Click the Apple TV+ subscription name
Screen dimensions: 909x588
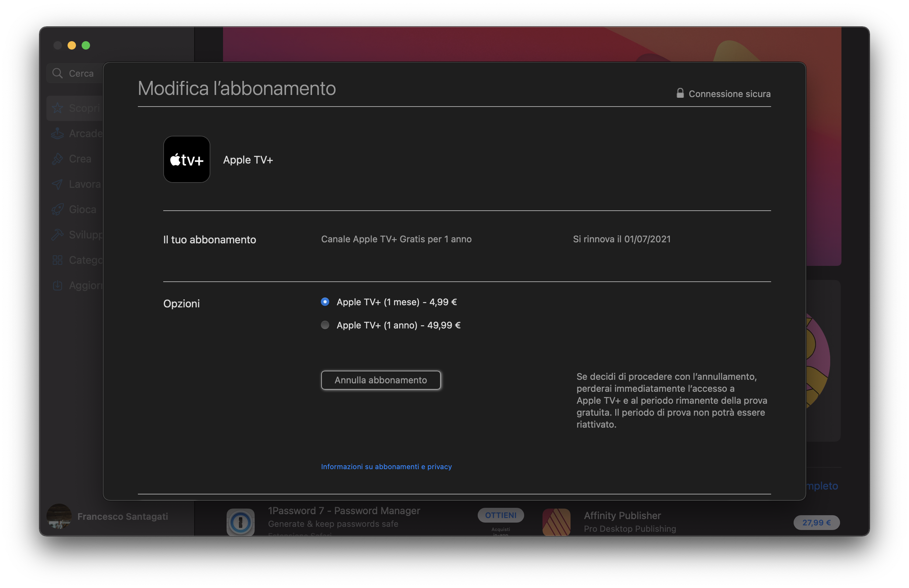pos(248,160)
